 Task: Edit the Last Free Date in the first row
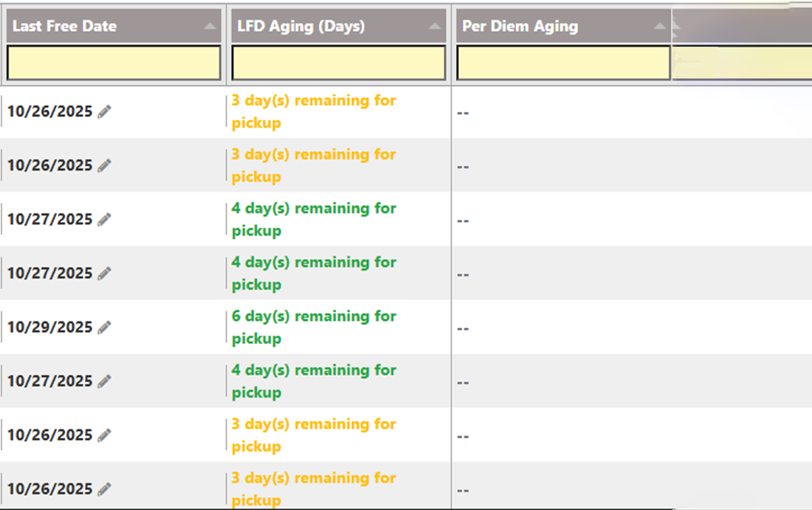(x=104, y=112)
